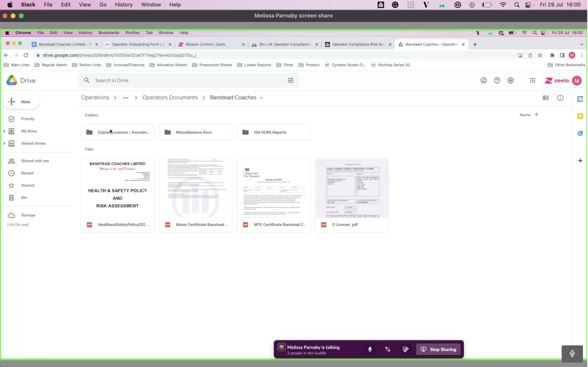This screenshot has width=588, height=367.
Task: Go to Operators Documents breadcrumb
Action: pos(170,97)
